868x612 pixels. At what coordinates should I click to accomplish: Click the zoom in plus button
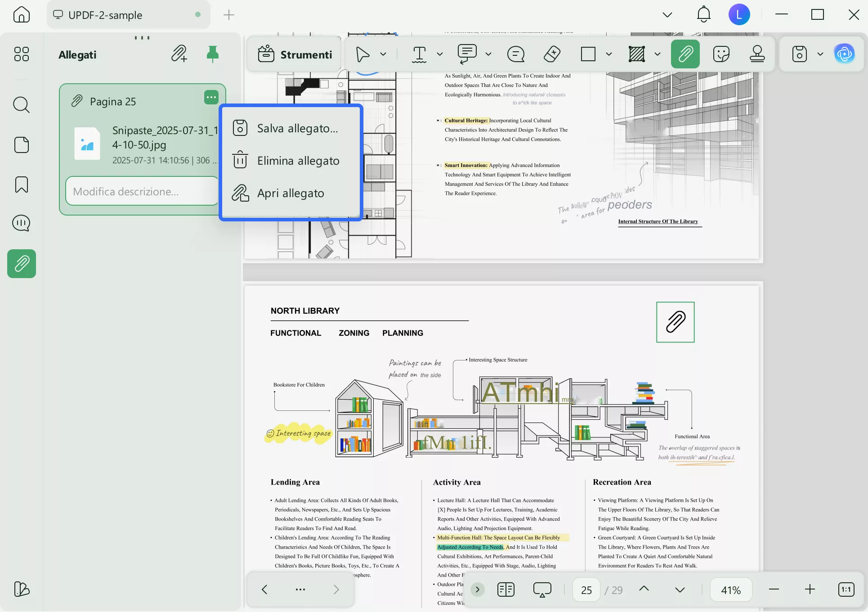[810, 589]
